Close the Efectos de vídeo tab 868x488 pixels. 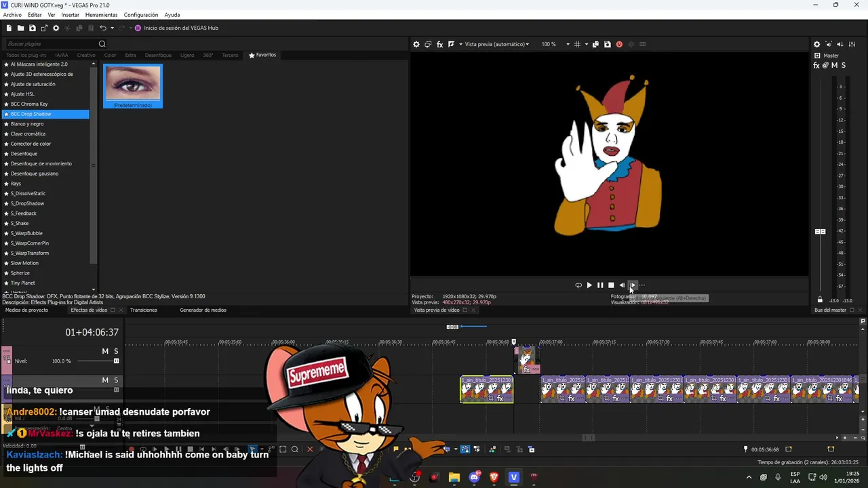(121, 310)
